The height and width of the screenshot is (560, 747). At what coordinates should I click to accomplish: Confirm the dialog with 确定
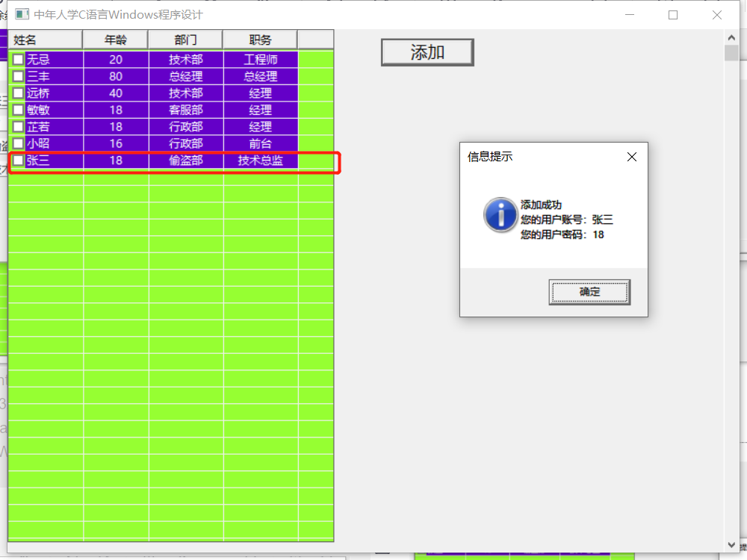(589, 292)
